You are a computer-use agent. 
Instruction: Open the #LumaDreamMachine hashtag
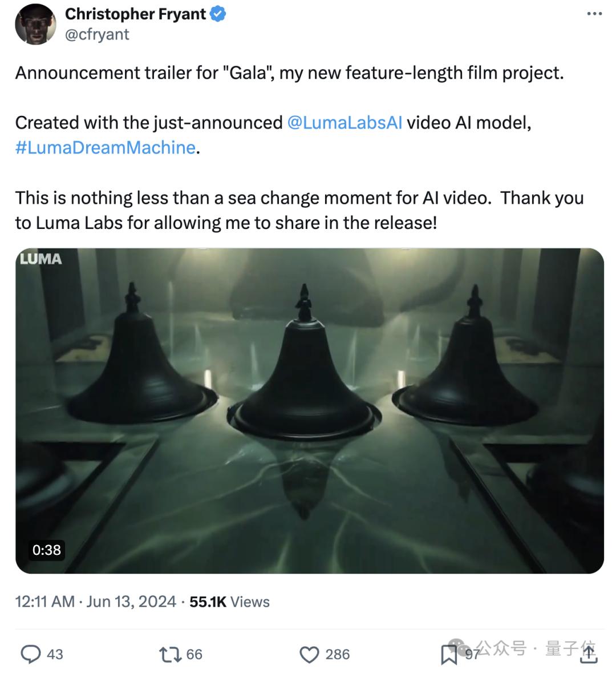[106, 147]
